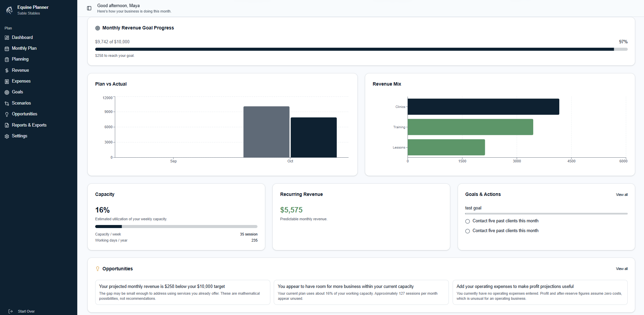
Task: Click the Training bar in Revenue Mix
Action: (x=471, y=127)
